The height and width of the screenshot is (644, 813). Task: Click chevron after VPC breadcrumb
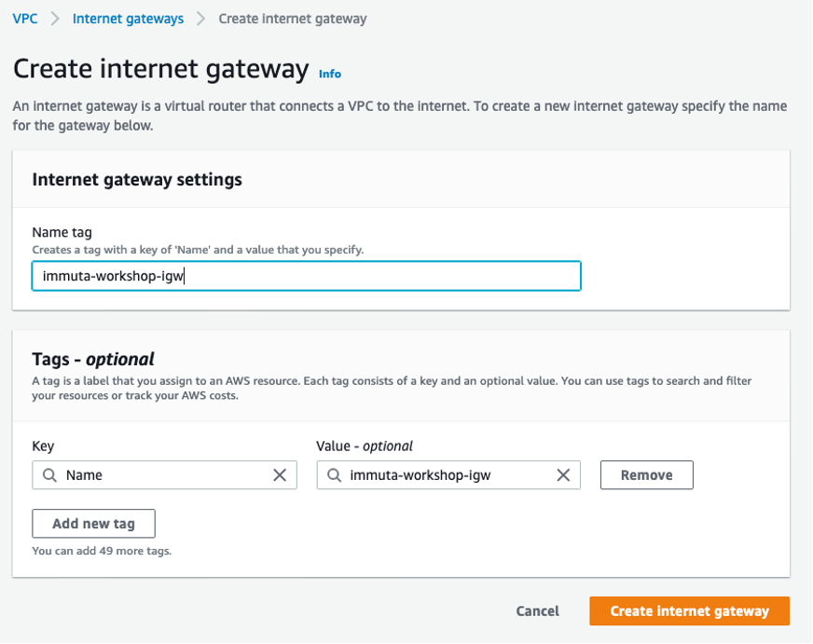tap(55, 20)
